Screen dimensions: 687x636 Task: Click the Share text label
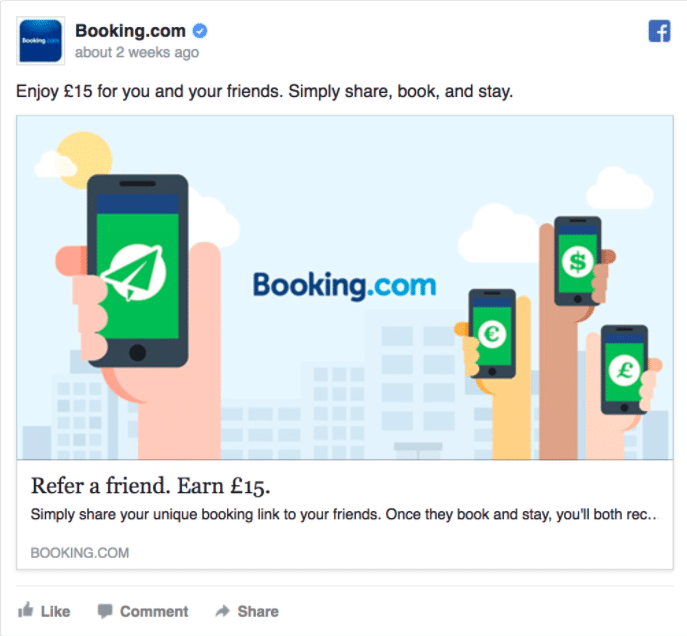tap(258, 611)
